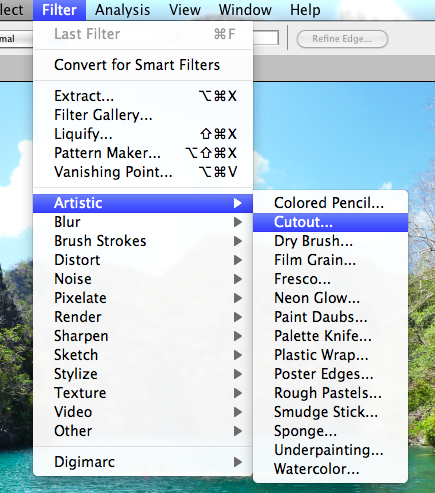Expand the Stylize submenu
This screenshot has height=493, width=435.
click(143, 374)
